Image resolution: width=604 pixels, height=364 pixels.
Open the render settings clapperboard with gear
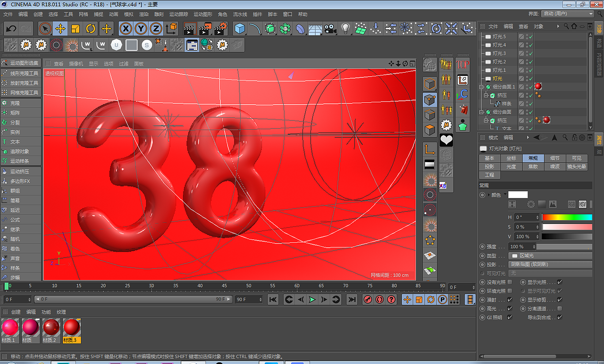point(219,29)
